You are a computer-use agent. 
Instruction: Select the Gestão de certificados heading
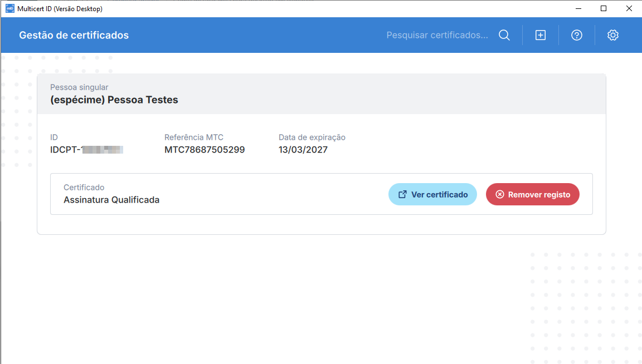pos(74,35)
